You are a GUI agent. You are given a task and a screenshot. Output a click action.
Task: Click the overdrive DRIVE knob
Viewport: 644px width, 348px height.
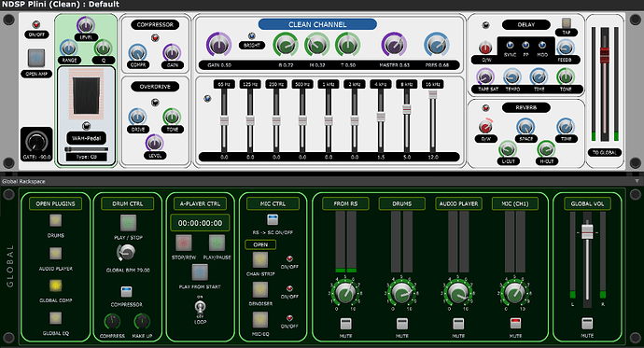pyautogui.click(x=137, y=117)
